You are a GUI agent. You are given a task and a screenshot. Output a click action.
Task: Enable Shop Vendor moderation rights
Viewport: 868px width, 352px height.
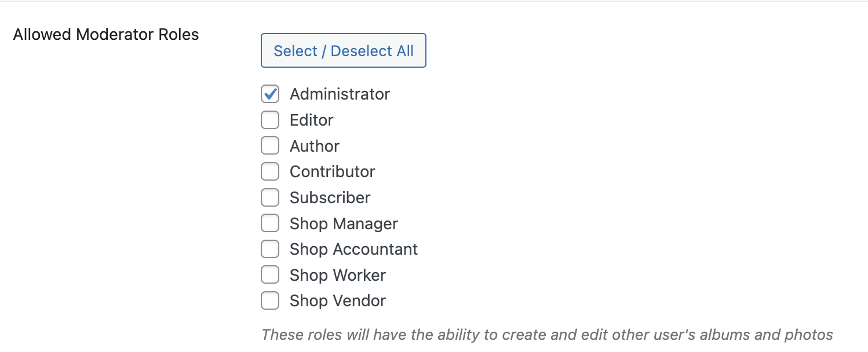pyautogui.click(x=270, y=300)
